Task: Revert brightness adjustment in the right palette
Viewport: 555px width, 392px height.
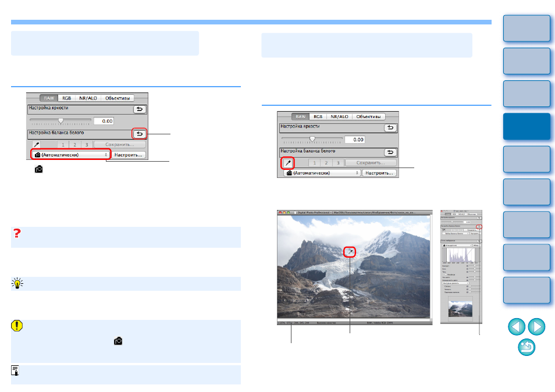Action: point(390,127)
